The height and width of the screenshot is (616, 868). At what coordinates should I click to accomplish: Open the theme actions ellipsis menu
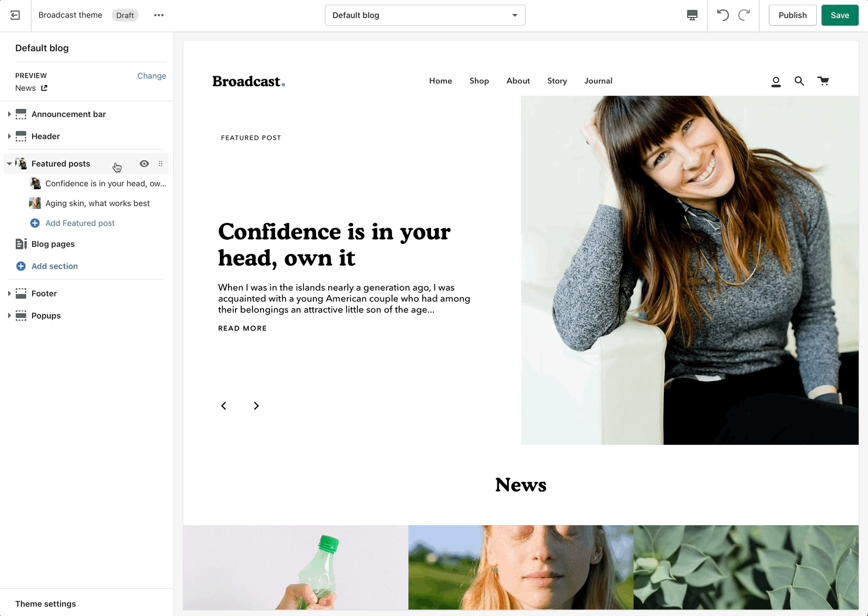pyautogui.click(x=159, y=15)
